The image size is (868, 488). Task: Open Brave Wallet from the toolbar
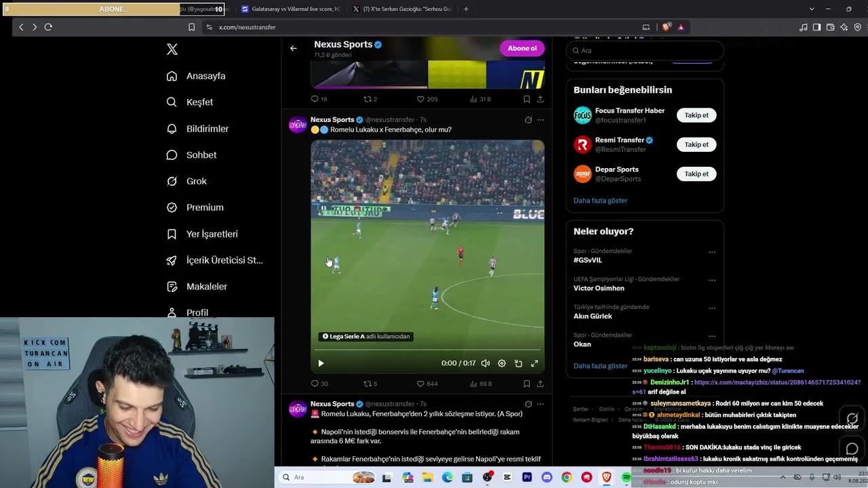(x=830, y=27)
